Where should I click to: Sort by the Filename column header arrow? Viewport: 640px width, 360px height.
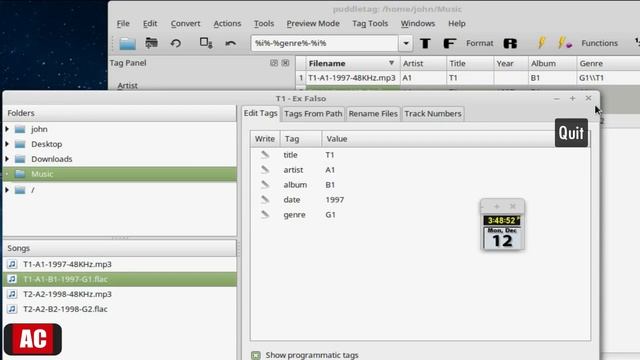coord(391,63)
